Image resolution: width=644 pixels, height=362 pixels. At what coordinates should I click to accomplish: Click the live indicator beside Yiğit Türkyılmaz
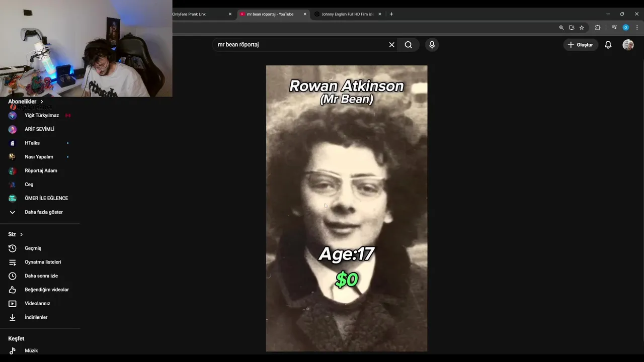pos(68,116)
